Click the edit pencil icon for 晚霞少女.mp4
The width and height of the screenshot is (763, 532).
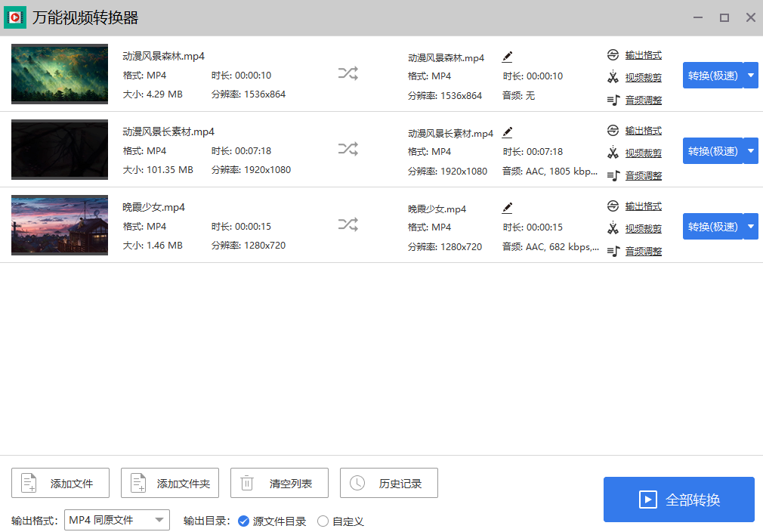[507, 208]
